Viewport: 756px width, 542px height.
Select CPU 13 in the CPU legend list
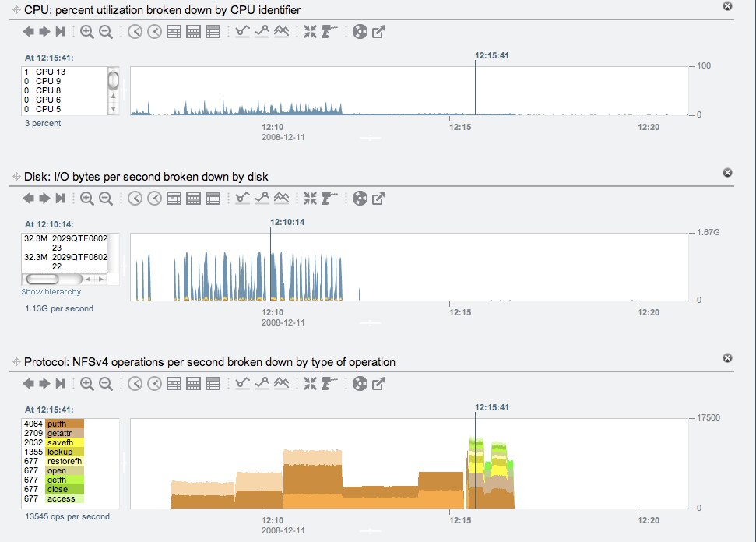51,72
